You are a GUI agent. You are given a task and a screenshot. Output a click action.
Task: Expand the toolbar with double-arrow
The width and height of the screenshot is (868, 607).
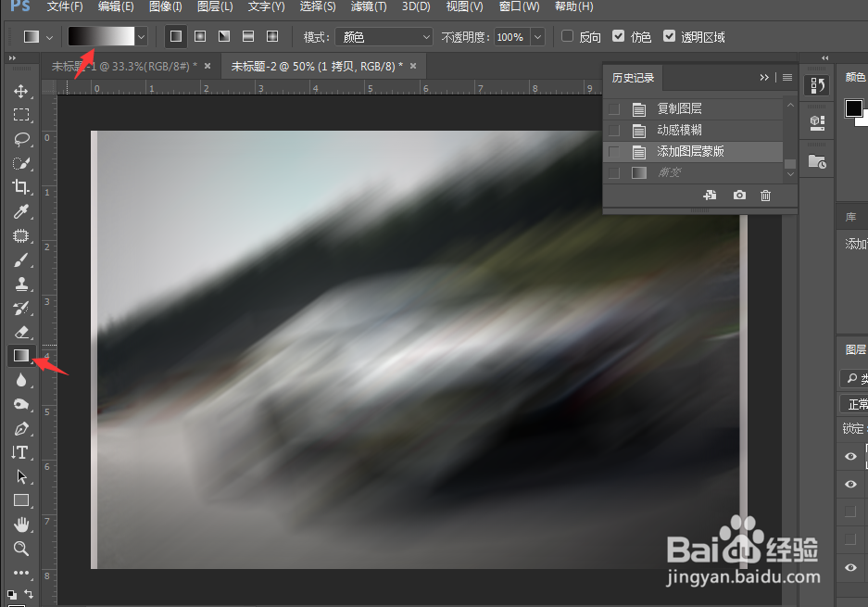pos(12,57)
